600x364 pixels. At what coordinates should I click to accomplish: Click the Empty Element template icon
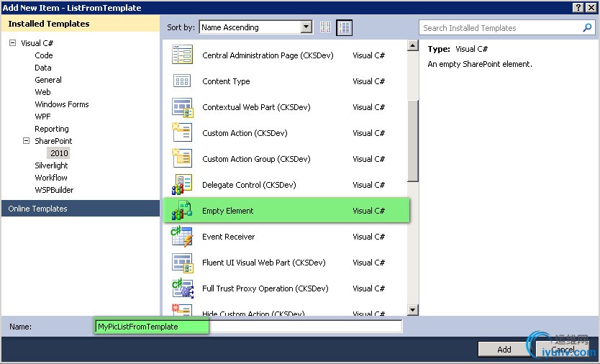point(182,210)
